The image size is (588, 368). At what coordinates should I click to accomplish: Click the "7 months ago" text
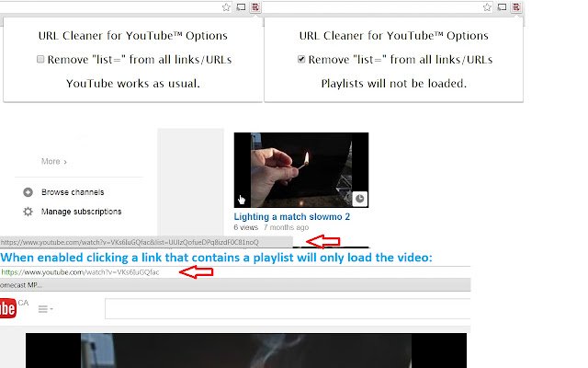(286, 227)
